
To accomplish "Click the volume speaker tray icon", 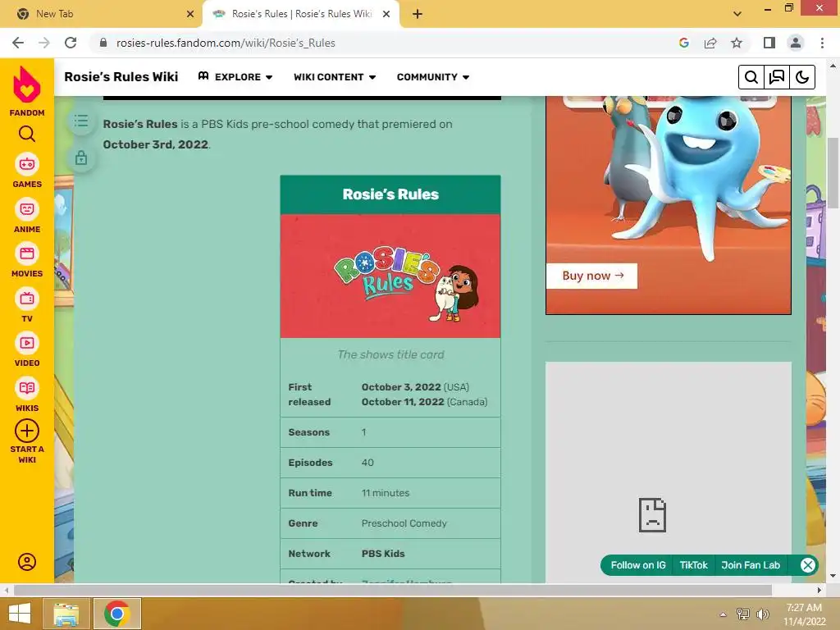I will (762, 614).
